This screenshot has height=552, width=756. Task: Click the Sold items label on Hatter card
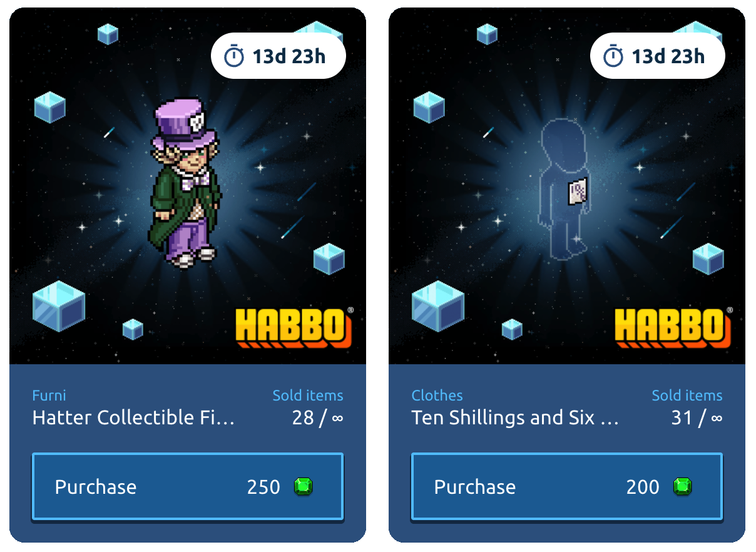(308, 396)
